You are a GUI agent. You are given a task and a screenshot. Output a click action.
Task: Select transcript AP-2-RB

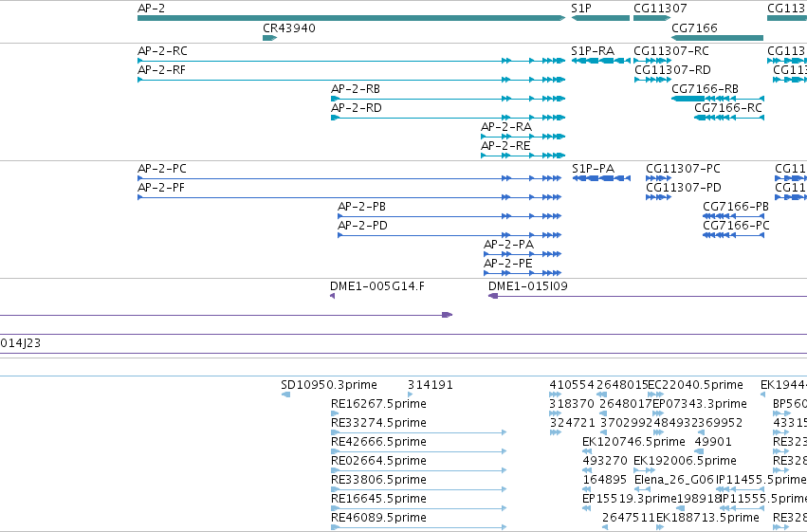click(x=449, y=99)
